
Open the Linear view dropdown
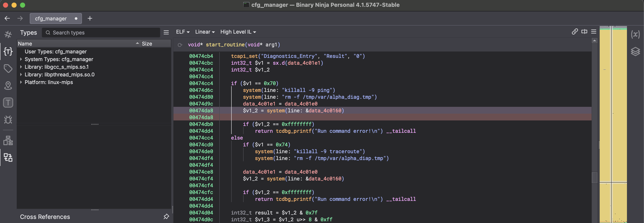pyautogui.click(x=205, y=32)
